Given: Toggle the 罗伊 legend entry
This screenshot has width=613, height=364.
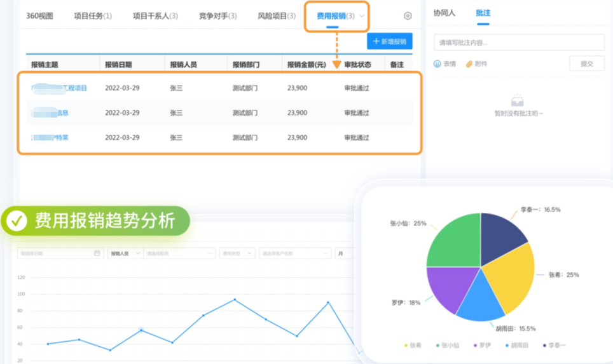Looking at the screenshot, I should point(481,345).
